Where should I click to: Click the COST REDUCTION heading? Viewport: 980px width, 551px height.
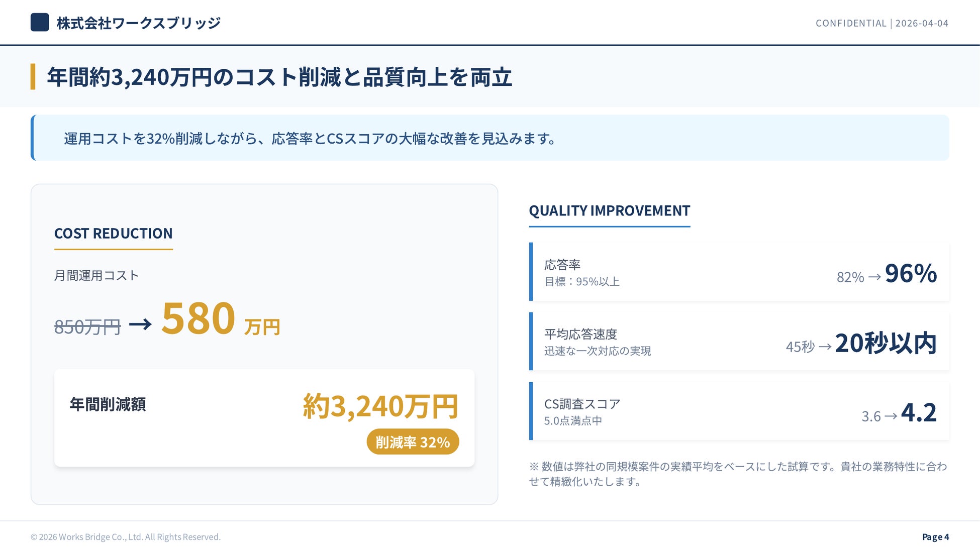coord(113,234)
